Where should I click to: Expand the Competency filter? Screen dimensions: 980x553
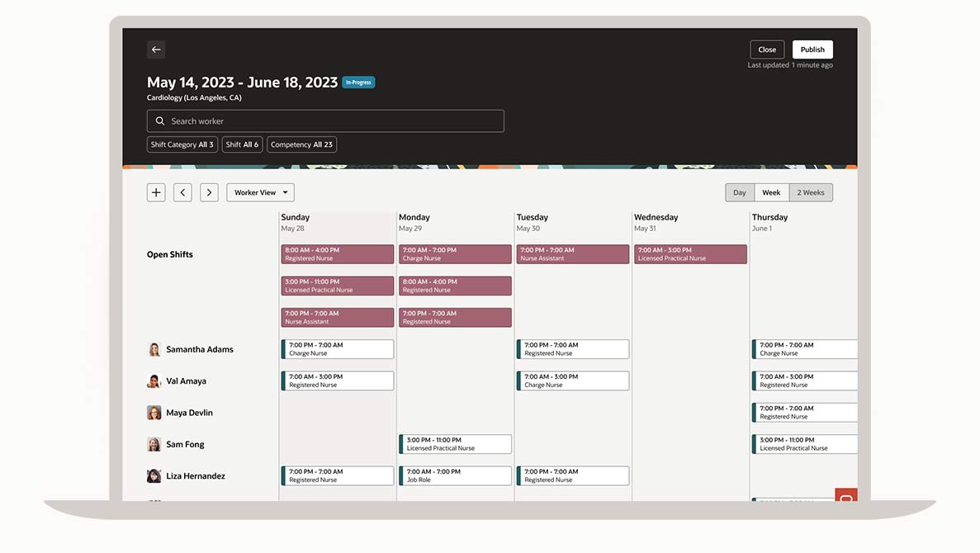tap(301, 144)
